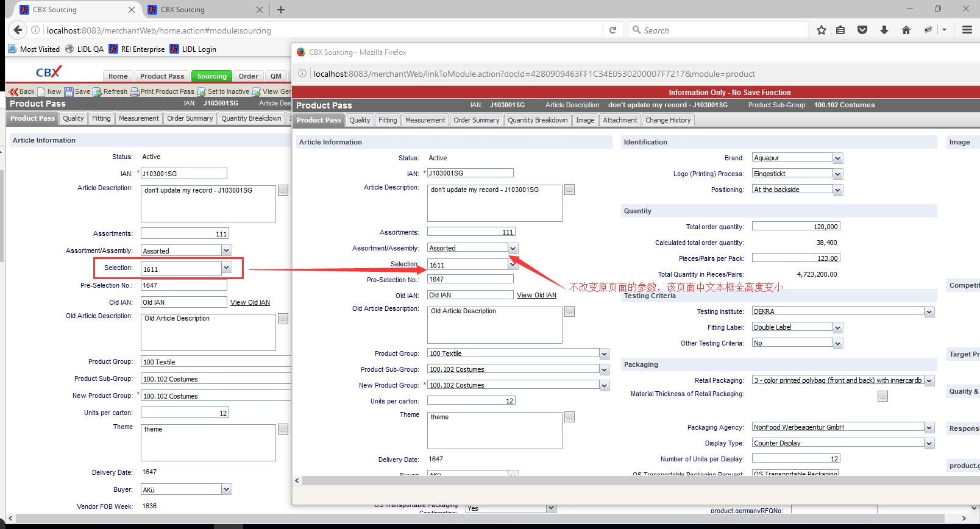The image size is (980, 529).
Task: Open Measurement tab in popup window
Action: [425, 120]
